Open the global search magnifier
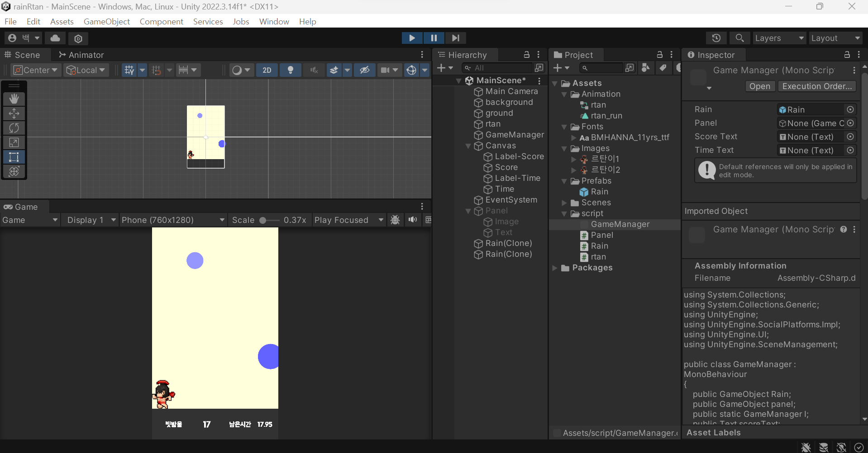868x453 pixels. (x=739, y=38)
